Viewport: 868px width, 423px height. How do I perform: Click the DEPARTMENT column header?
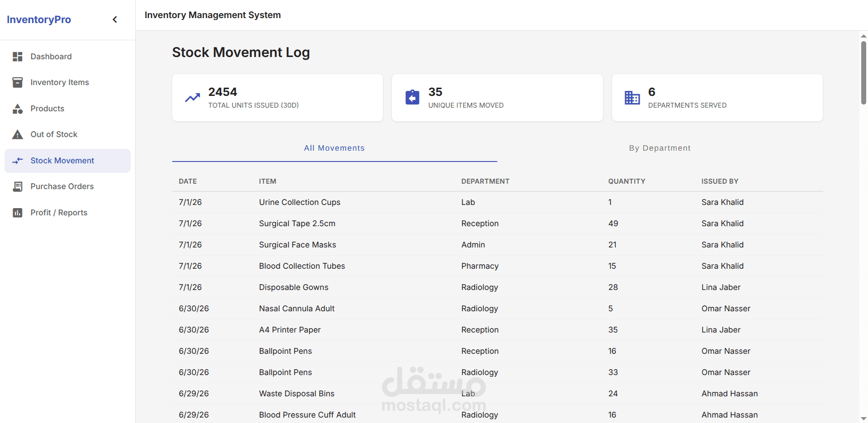(485, 181)
